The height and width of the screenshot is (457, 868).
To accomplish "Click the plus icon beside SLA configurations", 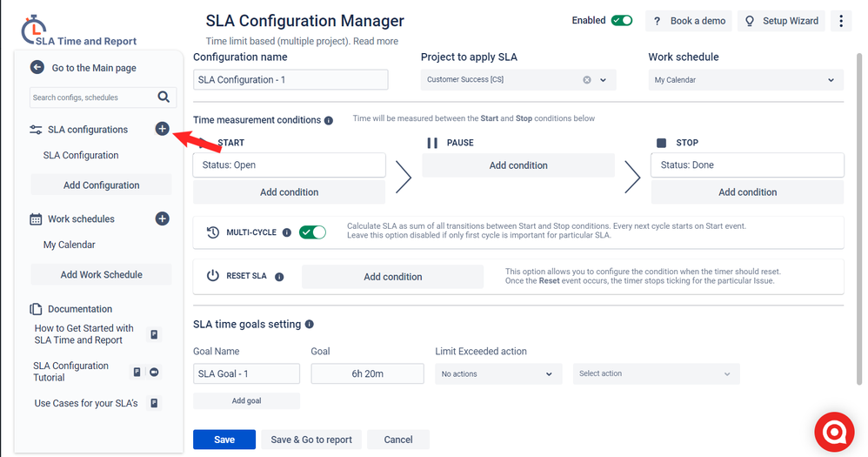I will (162, 129).
